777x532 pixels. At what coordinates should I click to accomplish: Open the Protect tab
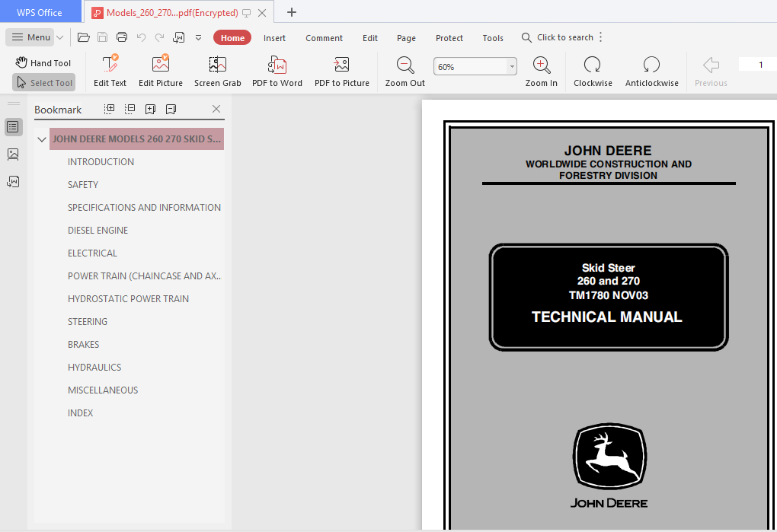(x=449, y=37)
